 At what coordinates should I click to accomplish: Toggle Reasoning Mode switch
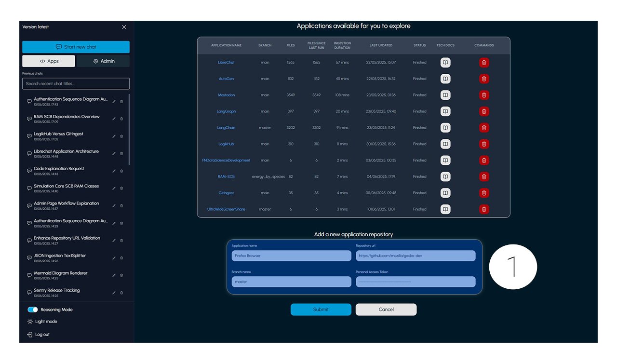click(x=33, y=310)
